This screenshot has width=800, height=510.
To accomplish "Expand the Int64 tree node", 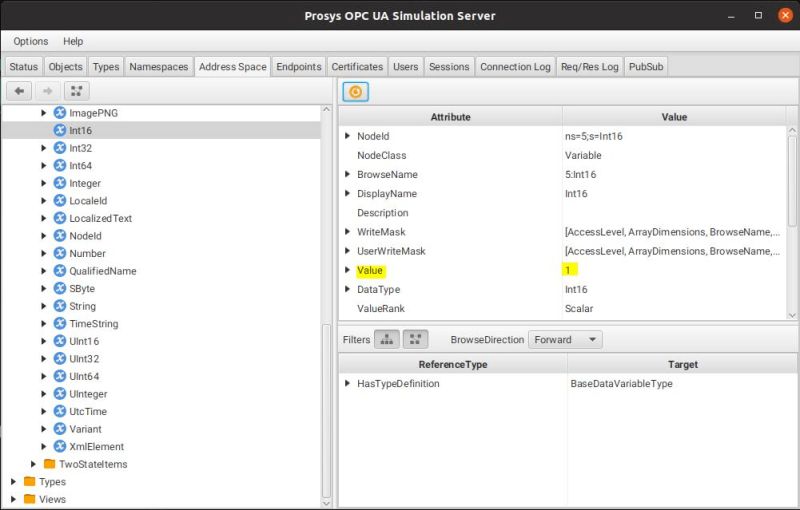I will click(x=44, y=165).
